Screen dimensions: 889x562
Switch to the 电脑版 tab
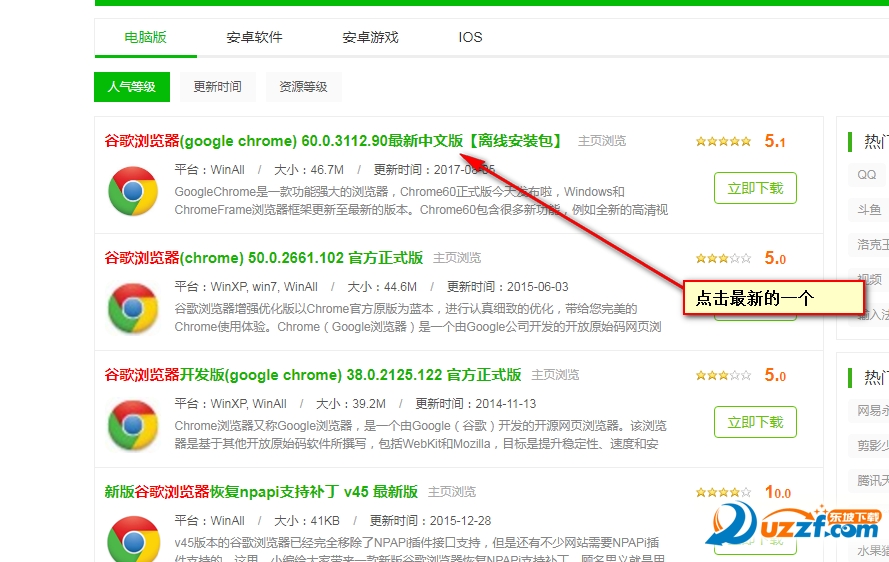[x=145, y=38]
